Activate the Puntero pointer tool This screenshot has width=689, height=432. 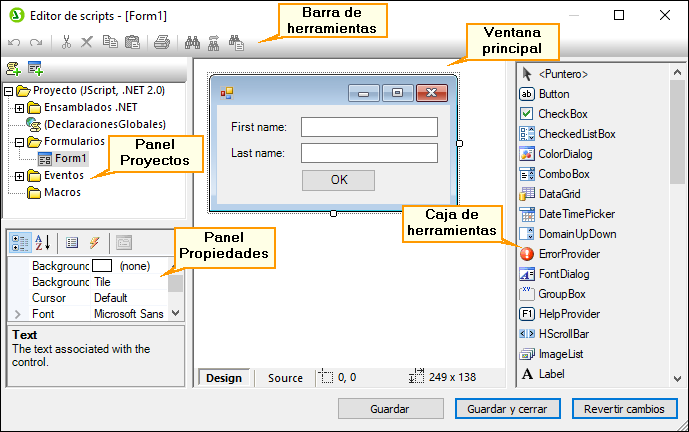point(562,74)
